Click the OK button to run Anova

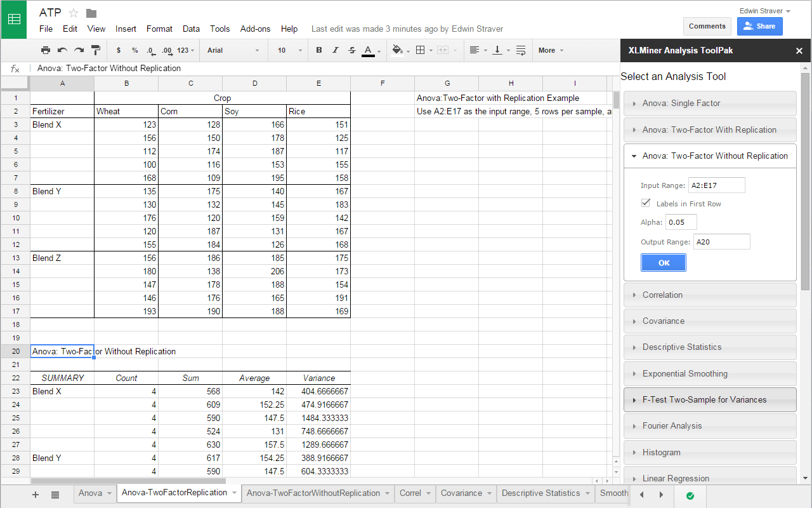663,262
